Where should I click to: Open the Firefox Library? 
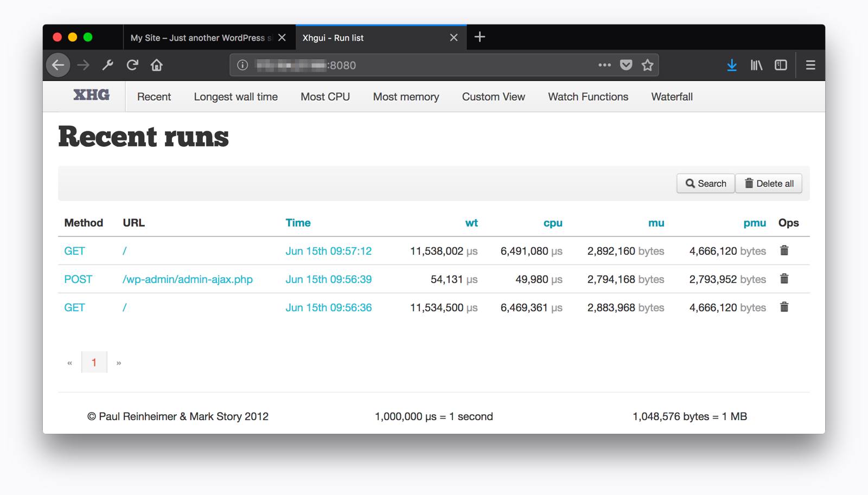click(756, 65)
